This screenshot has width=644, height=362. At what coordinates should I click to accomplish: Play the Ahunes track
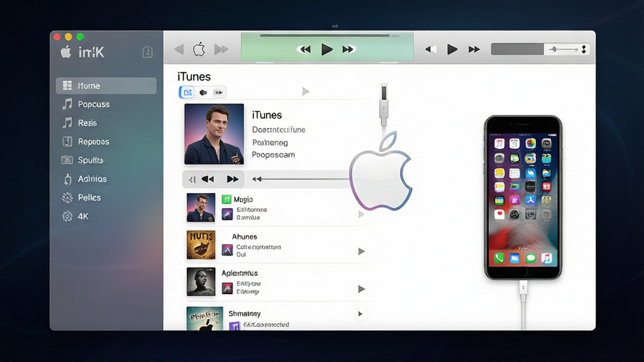pyautogui.click(x=361, y=251)
